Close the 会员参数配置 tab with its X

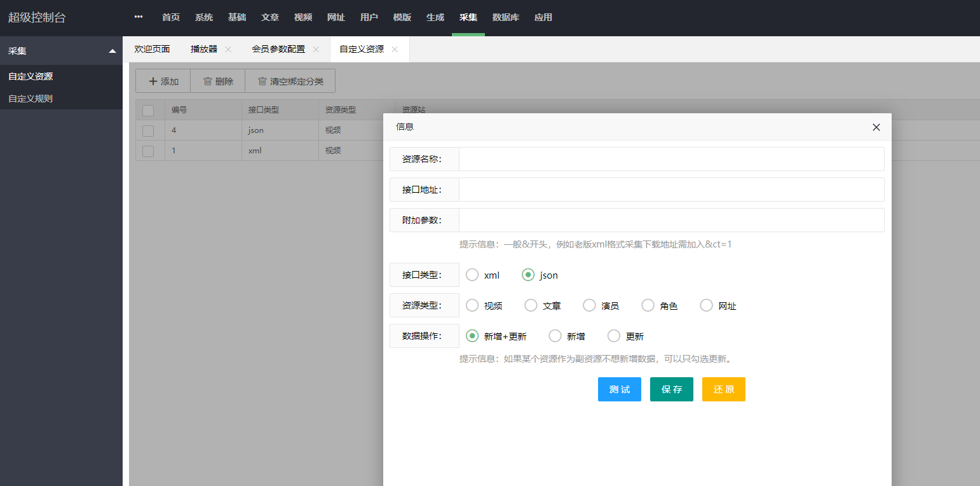coord(316,49)
